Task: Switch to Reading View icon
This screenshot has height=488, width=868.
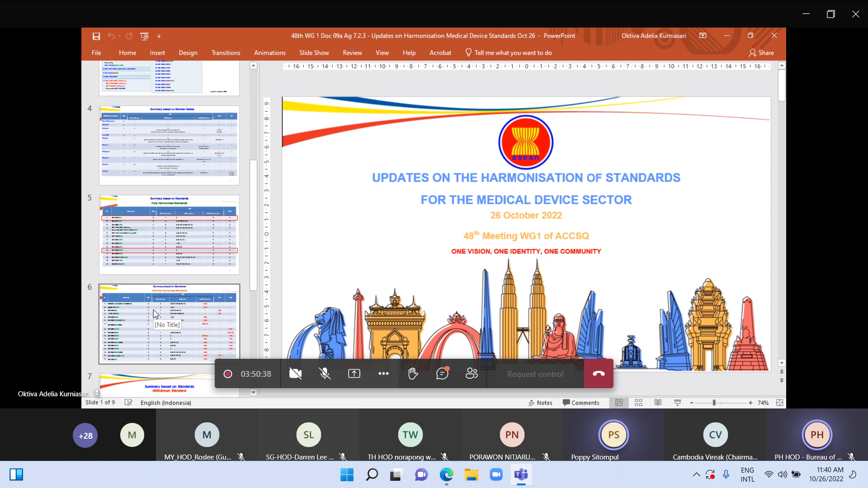Action: [658, 403]
